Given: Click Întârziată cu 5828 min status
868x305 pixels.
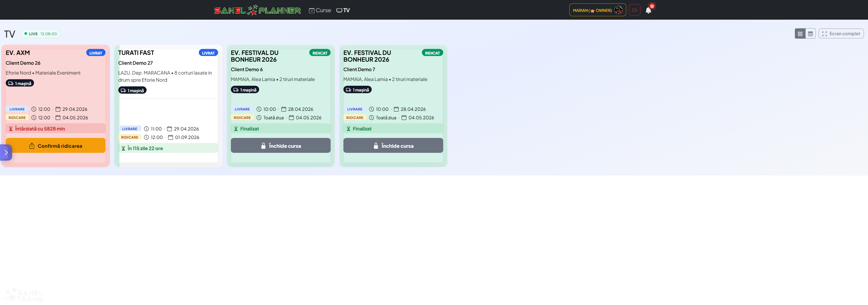Looking at the screenshot, I should pos(56,129).
